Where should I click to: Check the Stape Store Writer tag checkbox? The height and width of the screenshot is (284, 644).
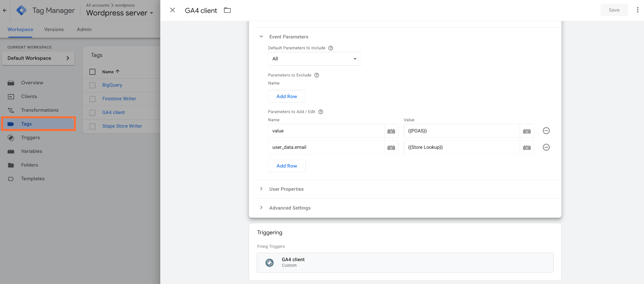(92, 126)
